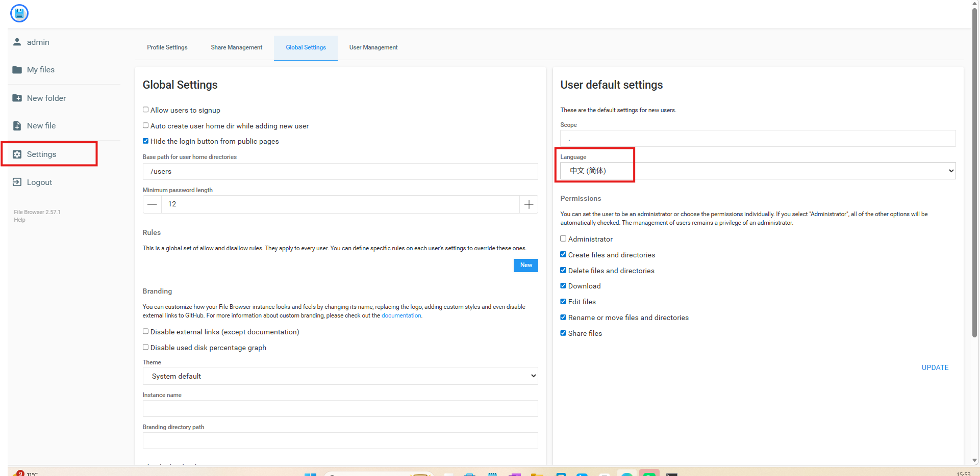This screenshot has height=476, width=980.
Task: Click the UPDATE button
Action: tap(935, 367)
